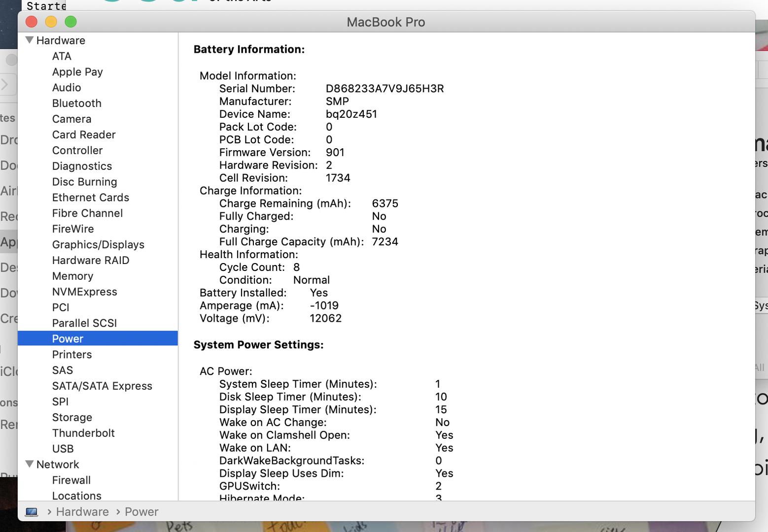Screen dimensions: 768x532
Task: Minimize the MacBook Pro window
Action: [x=51, y=22]
